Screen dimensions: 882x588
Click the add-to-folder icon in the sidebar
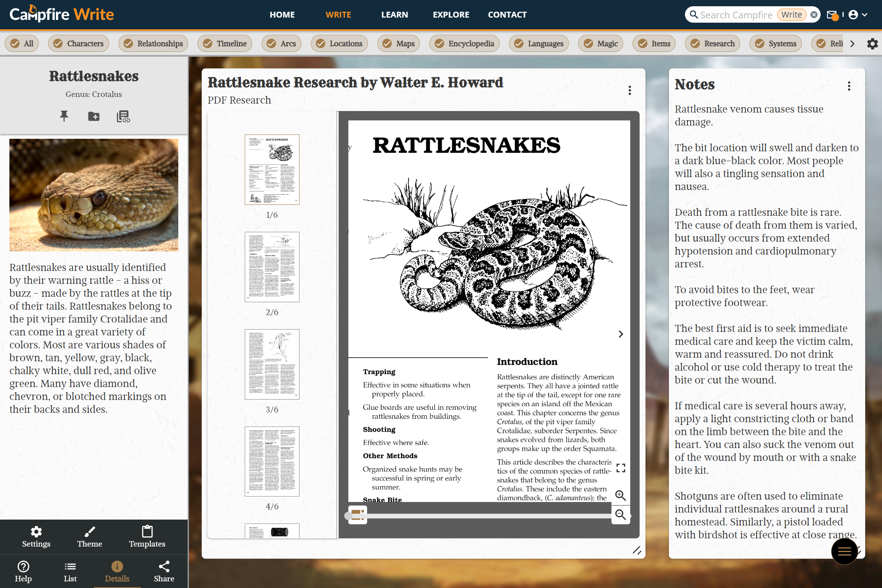pos(94,116)
